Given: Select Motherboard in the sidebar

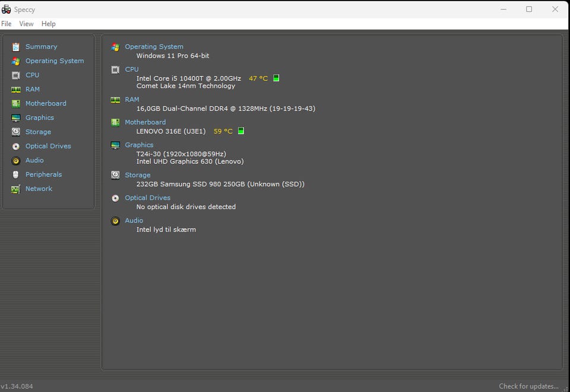Looking at the screenshot, I should 46,103.
